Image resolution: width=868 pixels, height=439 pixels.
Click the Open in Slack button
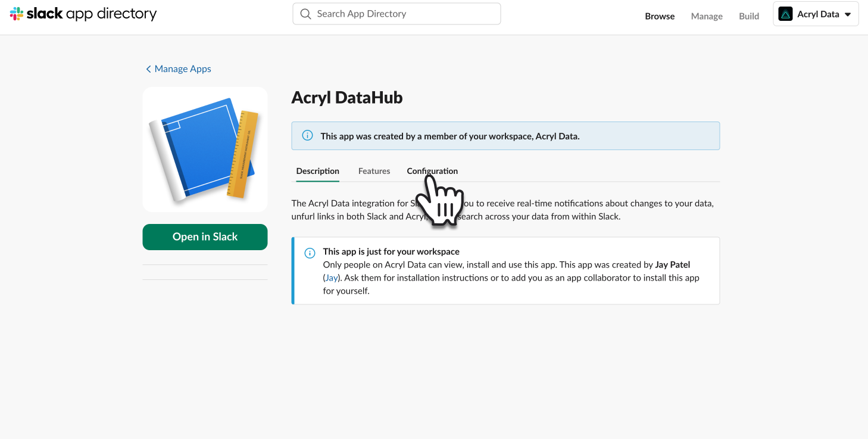[x=205, y=237]
